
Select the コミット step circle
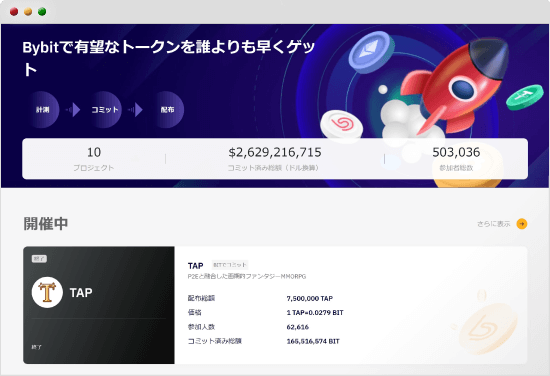click(105, 110)
